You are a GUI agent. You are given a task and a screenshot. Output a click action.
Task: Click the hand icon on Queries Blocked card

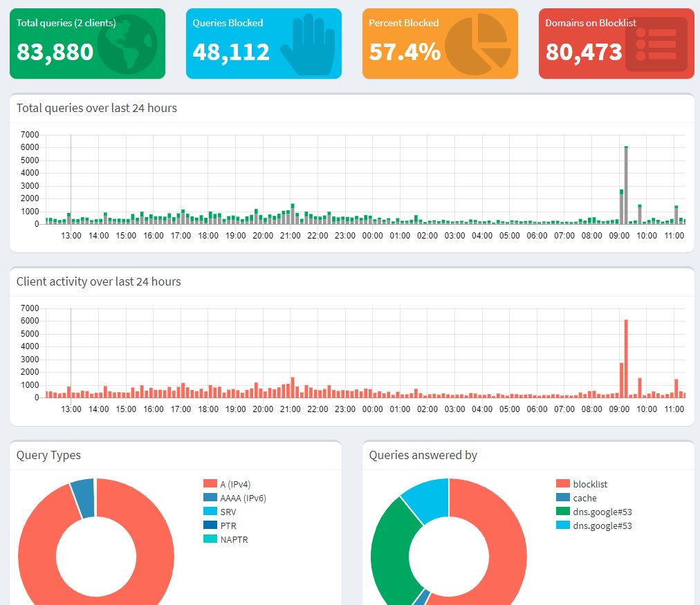(x=308, y=44)
